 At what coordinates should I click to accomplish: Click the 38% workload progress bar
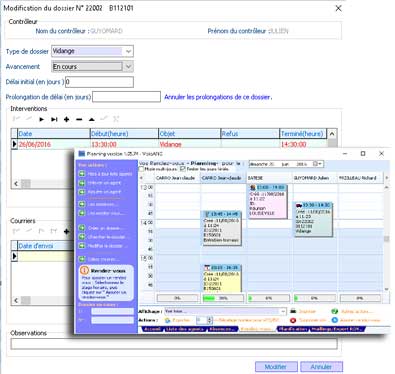223,298
